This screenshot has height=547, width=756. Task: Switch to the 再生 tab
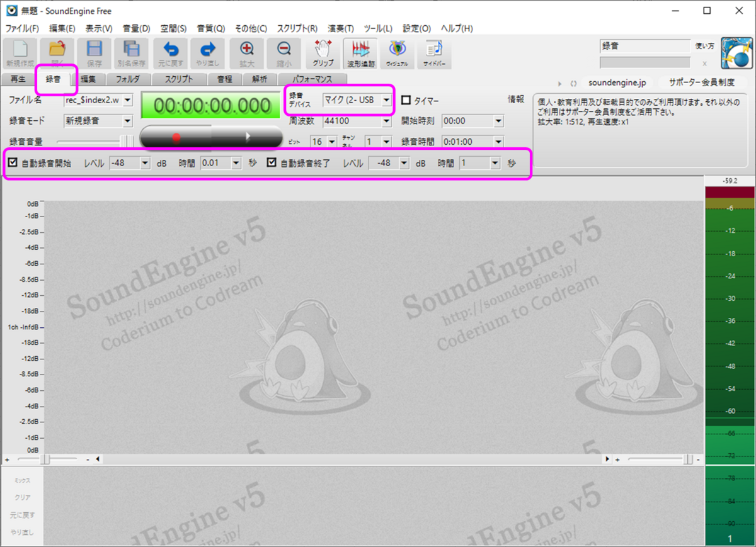coord(18,79)
